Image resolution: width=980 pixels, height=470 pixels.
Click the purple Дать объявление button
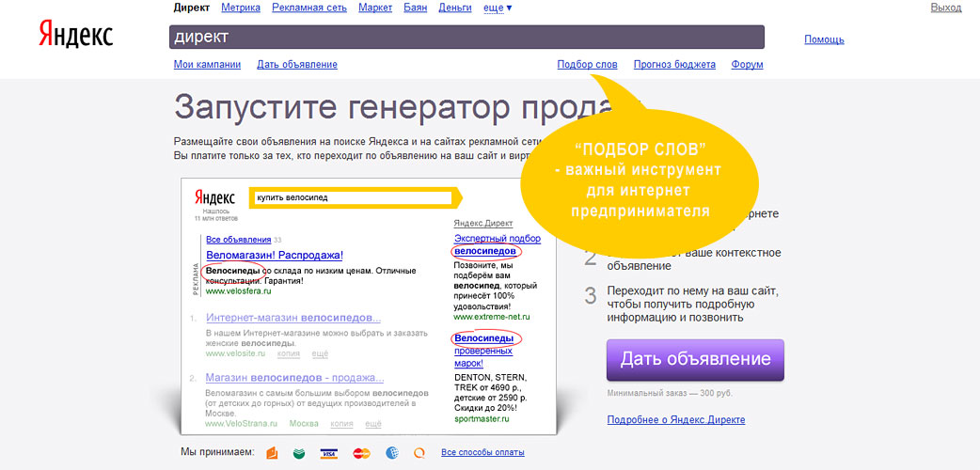695,359
